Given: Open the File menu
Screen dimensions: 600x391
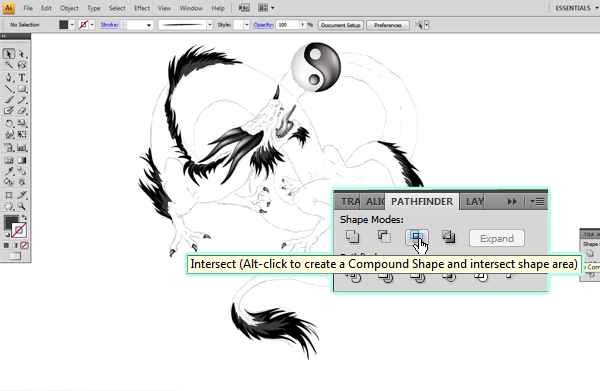Looking at the screenshot, I should coord(28,8).
